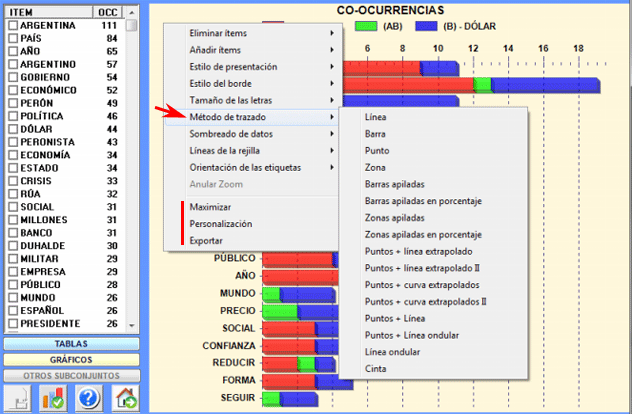This screenshot has width=632, height=414.
Task: Pick Punto as plotting method
Action: [x=377, y=151]
